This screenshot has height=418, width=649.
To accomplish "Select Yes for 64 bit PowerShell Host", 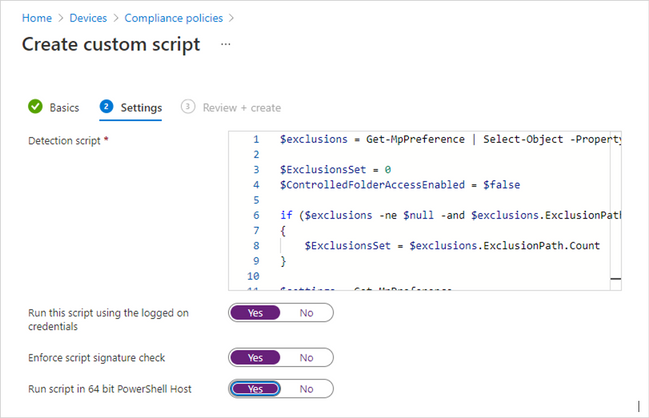I will tap(255, 388).
